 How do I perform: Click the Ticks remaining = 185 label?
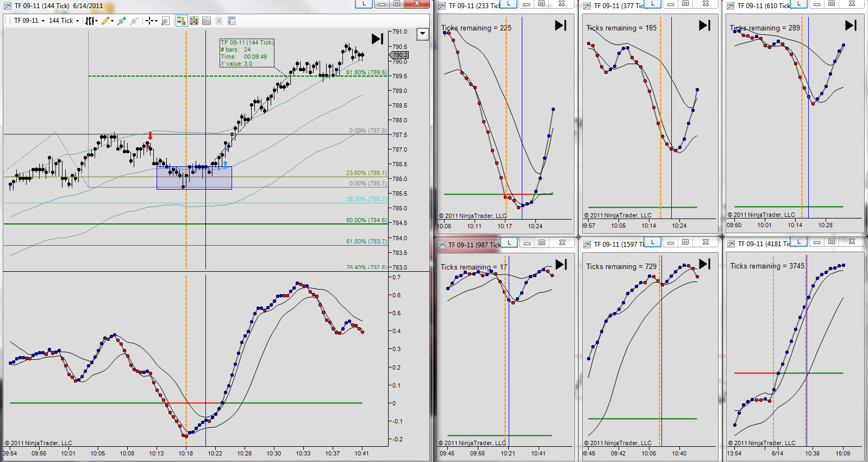(x=621, y=28)
